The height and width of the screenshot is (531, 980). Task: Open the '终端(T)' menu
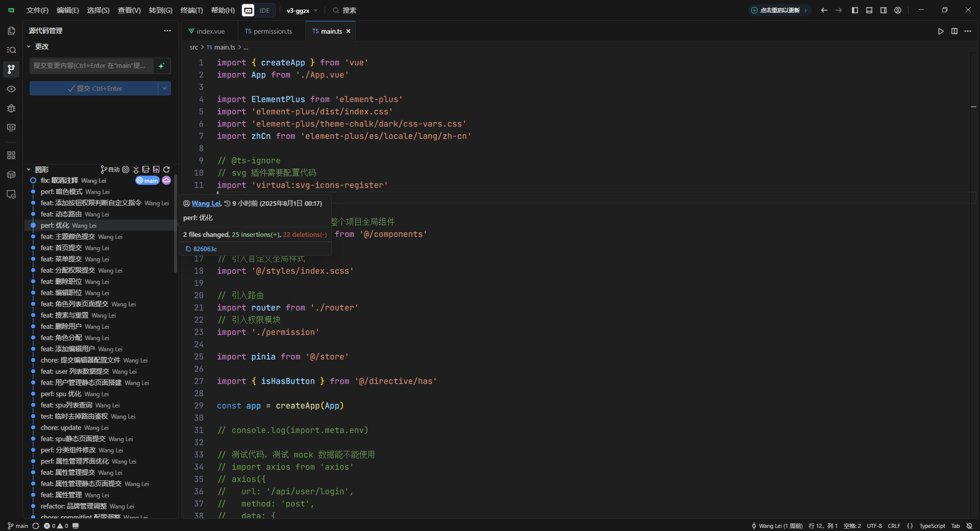coord(191,10)
